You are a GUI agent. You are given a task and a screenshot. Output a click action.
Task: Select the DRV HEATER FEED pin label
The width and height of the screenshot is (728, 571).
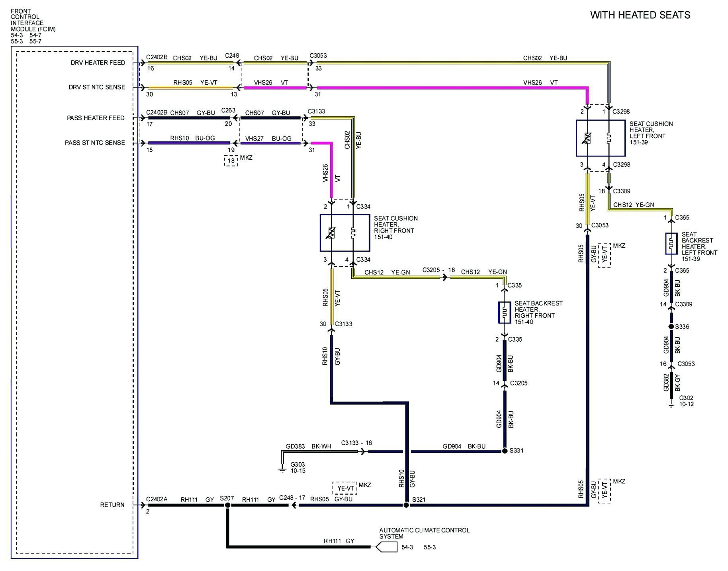(98, 63)
